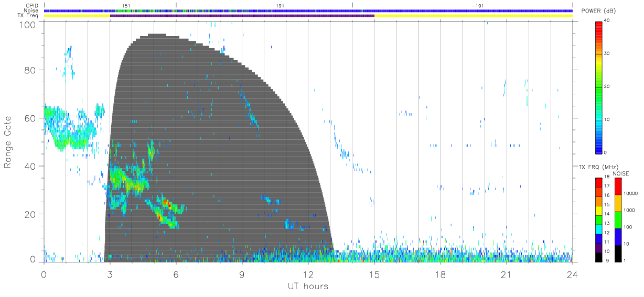
Task: Click the 80 tick label on Range Gate axis
Action: 30,70
